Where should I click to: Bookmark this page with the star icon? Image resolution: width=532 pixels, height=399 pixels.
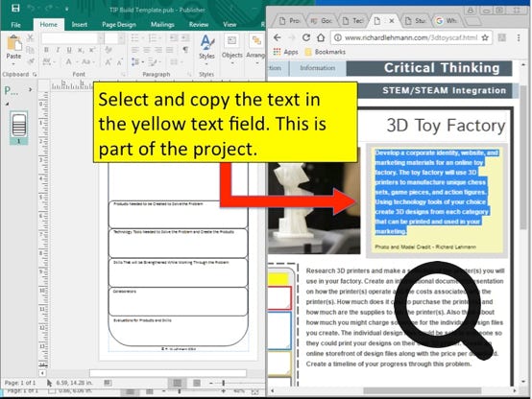(x=485, y=37)
